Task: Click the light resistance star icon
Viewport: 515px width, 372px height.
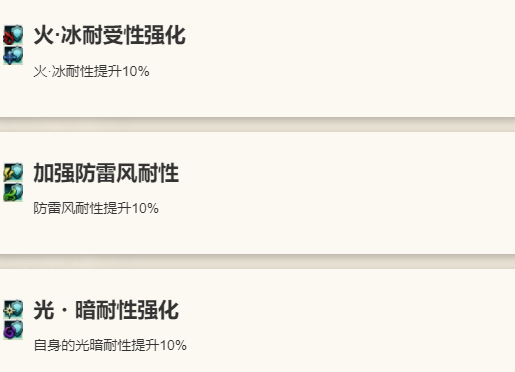Action: tap(13, 310)
